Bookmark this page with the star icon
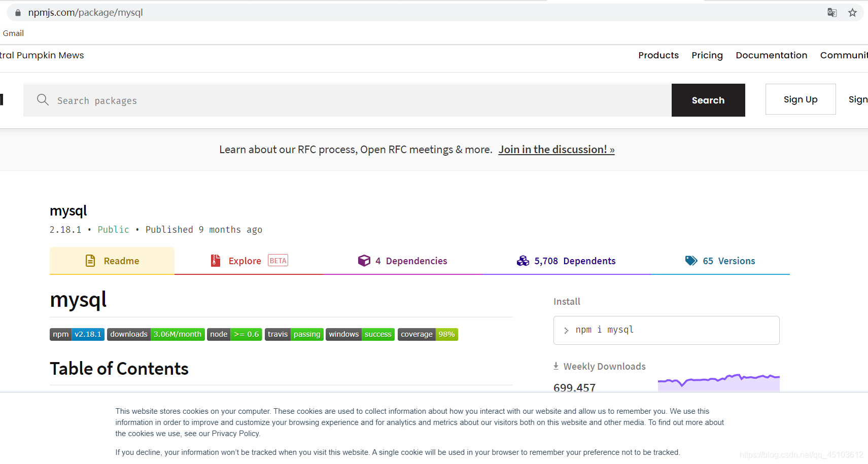Screen dimensions: 868x464 (852, 13)
